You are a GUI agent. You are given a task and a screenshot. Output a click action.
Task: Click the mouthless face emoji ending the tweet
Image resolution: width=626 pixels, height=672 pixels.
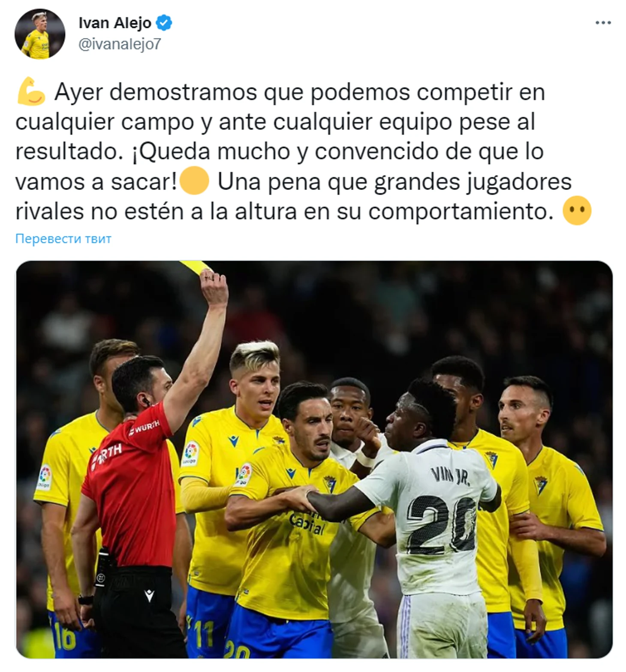[x=577, y=211]
